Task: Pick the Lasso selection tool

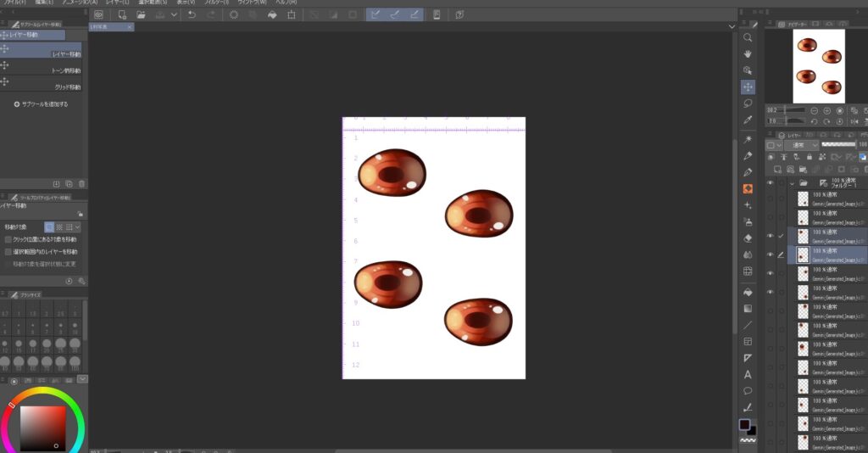Action: click(748, 103)
